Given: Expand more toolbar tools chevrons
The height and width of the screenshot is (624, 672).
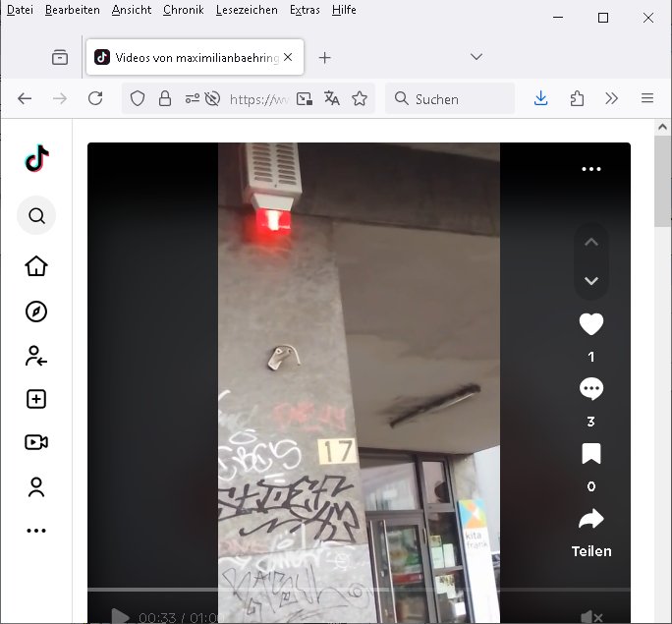Looking at the screenshot, I should (611, 98).
